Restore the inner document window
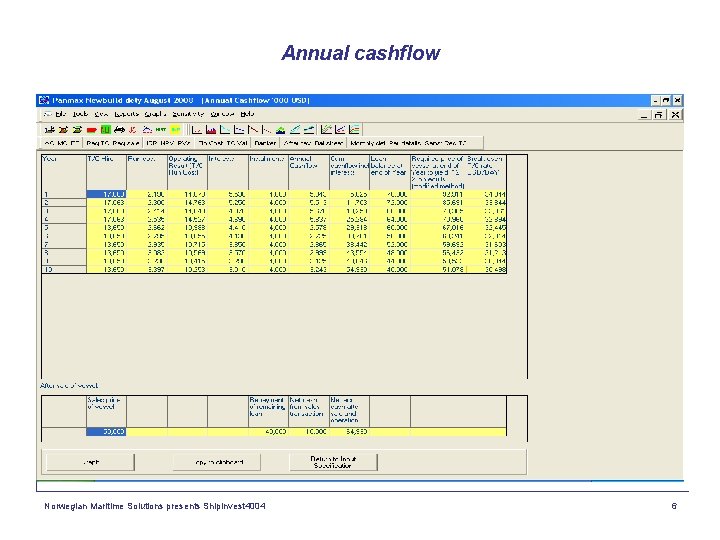The height and width of the screenshot is (540, 720). coord(658,115)
